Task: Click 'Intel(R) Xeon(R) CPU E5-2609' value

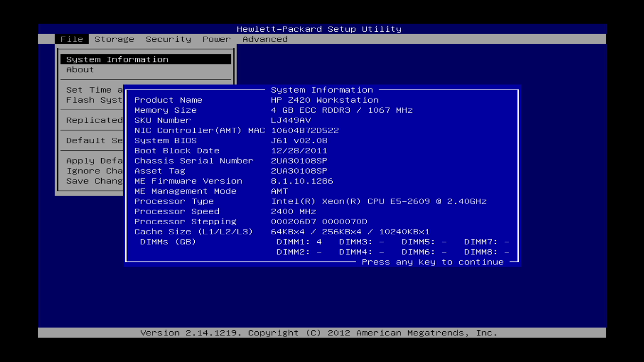Action: point(351,201)
